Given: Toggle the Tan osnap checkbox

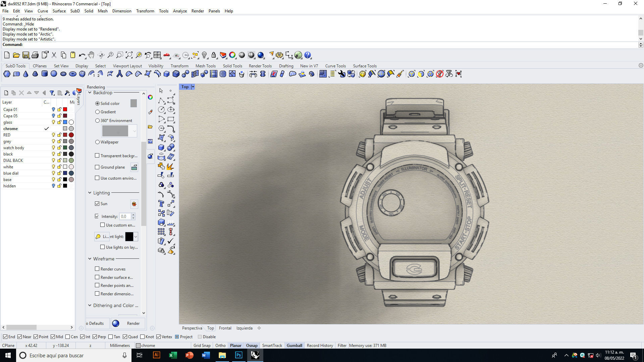Looking at the screenshot, I should pyautogui.click(x=111, y=337).
